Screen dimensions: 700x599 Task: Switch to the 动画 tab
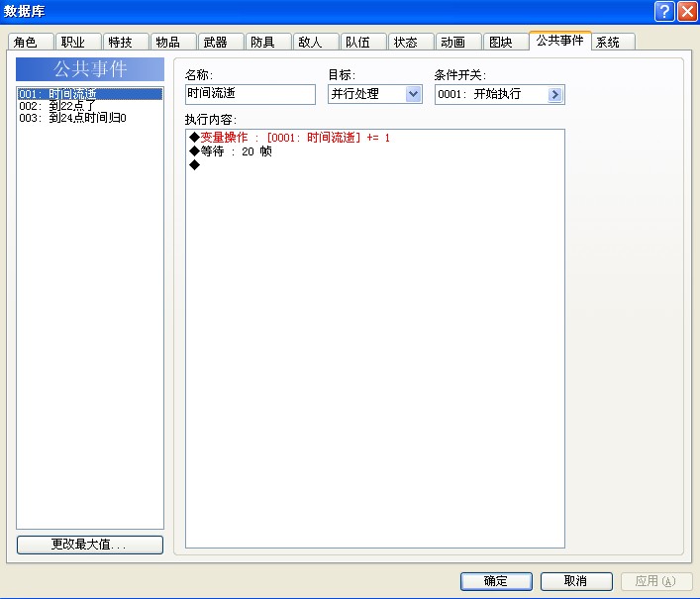(459, 42)
